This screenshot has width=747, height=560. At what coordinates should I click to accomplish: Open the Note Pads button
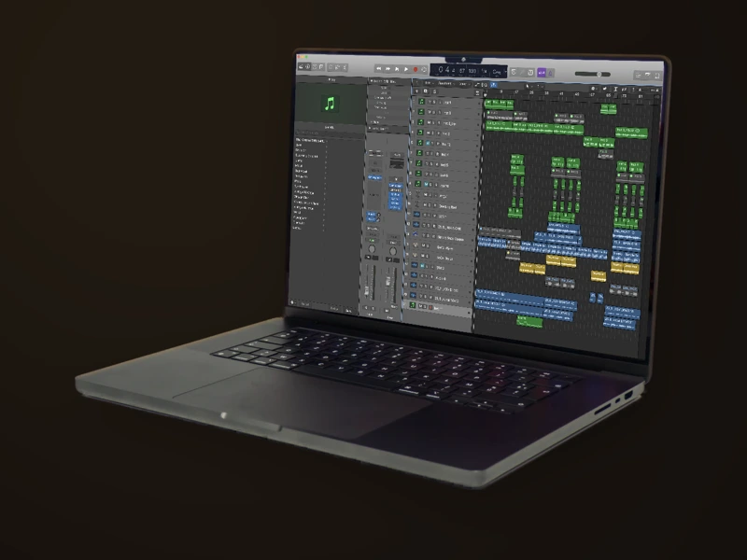(x=648, y=76)
